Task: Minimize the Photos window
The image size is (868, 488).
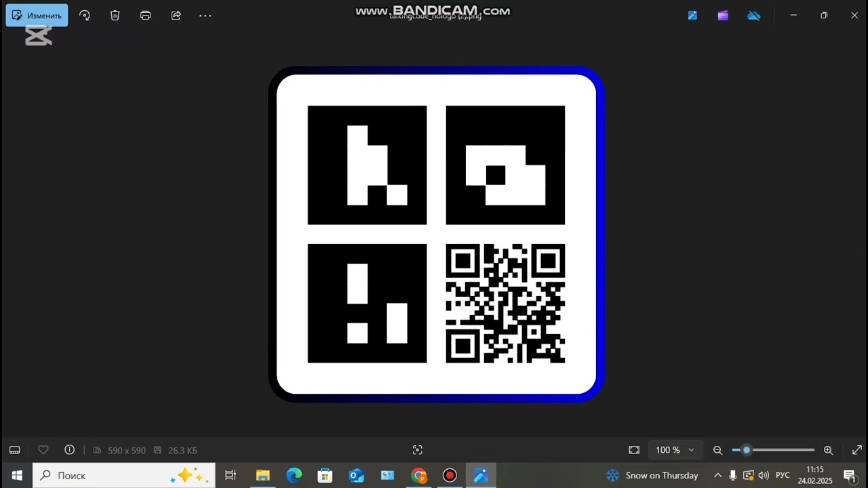Action: (x=793, y=15)
